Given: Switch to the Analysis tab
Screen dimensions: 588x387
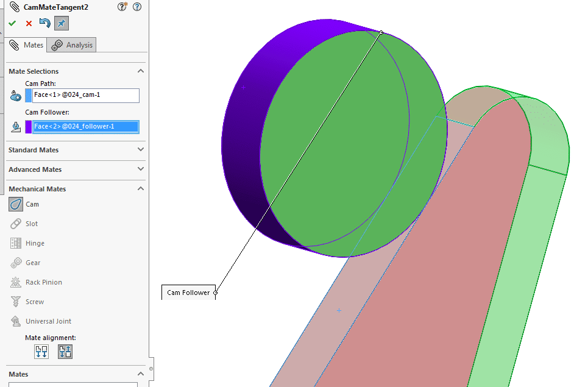Looking at the screenshot, I should (73, 45).
